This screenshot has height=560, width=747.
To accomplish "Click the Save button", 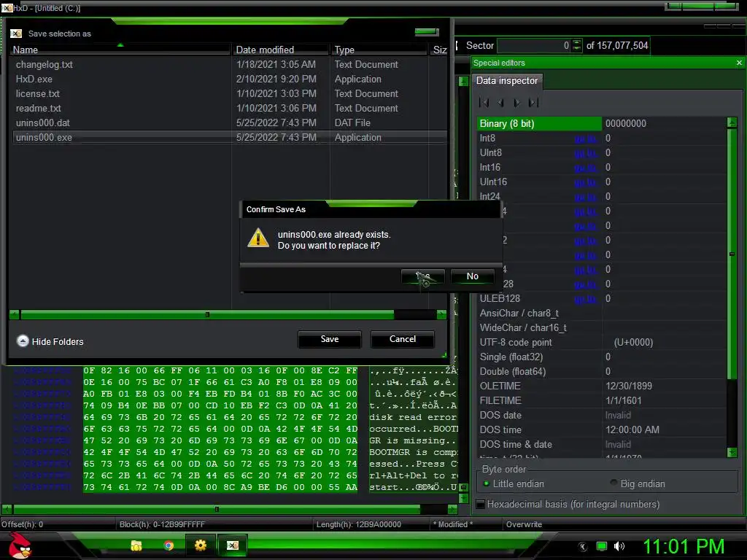I will click(329, 339).
